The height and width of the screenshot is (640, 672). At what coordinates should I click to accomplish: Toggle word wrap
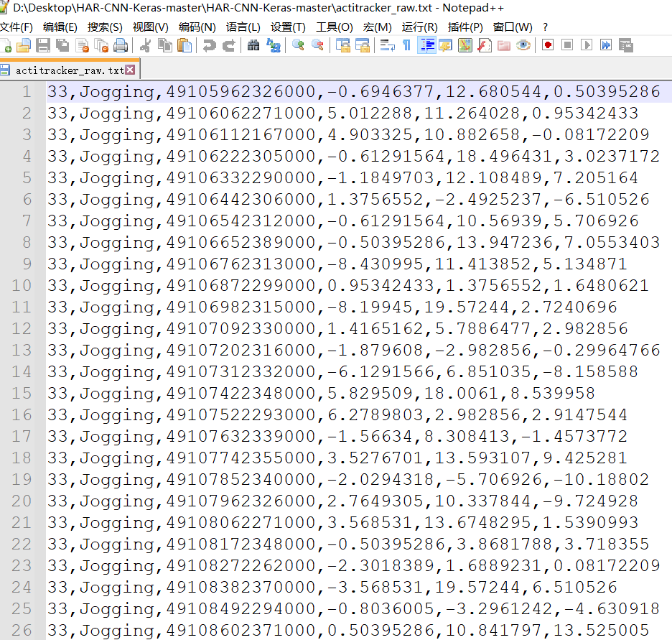388,45
